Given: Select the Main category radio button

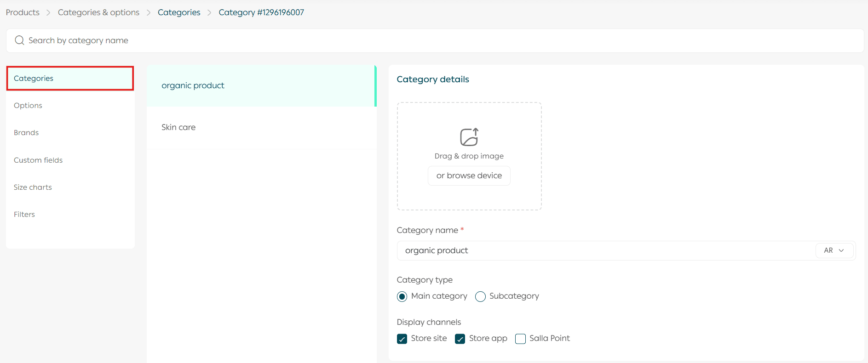Looking at the screenshot, I should coord(402,296).
